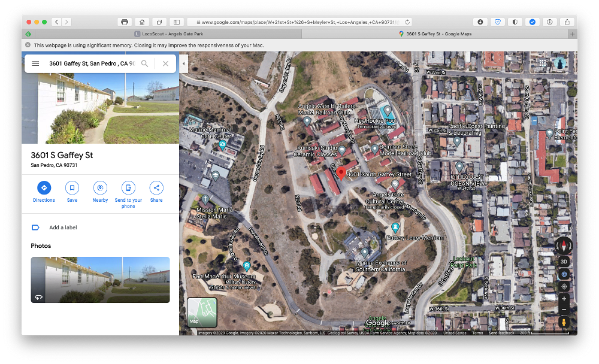Select the 3601 S Gaffey St - Google Maps tab

pyautogui.click(x=435, y=34)
